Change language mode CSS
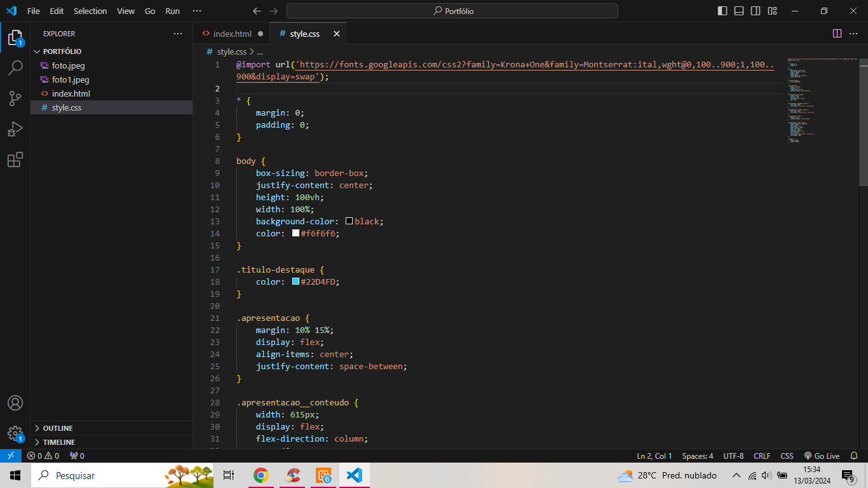This screenshot has height=488, width=868. click(787, 456)
